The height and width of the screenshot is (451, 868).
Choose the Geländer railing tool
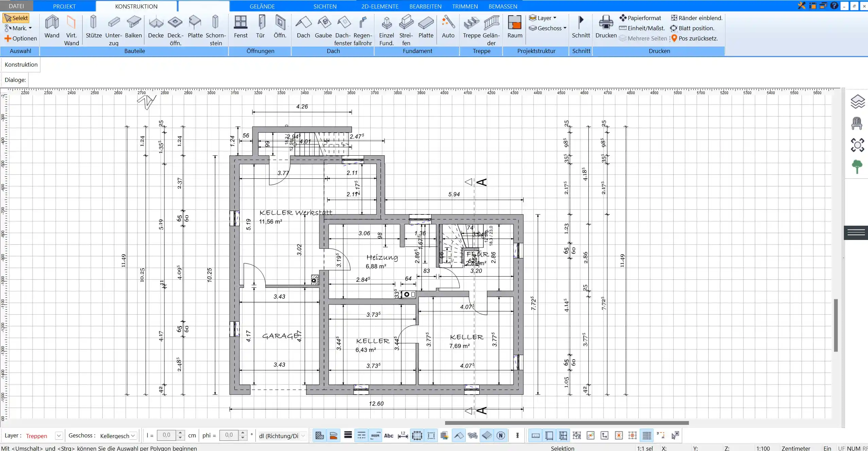coord(491,30)
